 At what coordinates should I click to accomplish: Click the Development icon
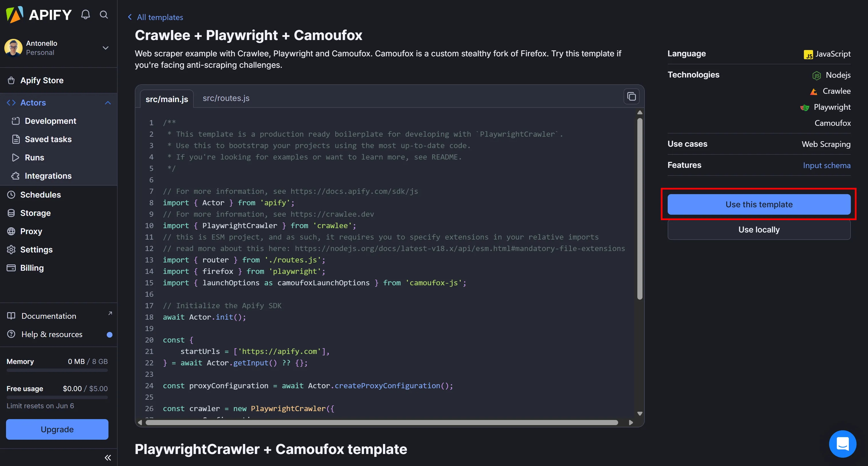coord(15,121)
